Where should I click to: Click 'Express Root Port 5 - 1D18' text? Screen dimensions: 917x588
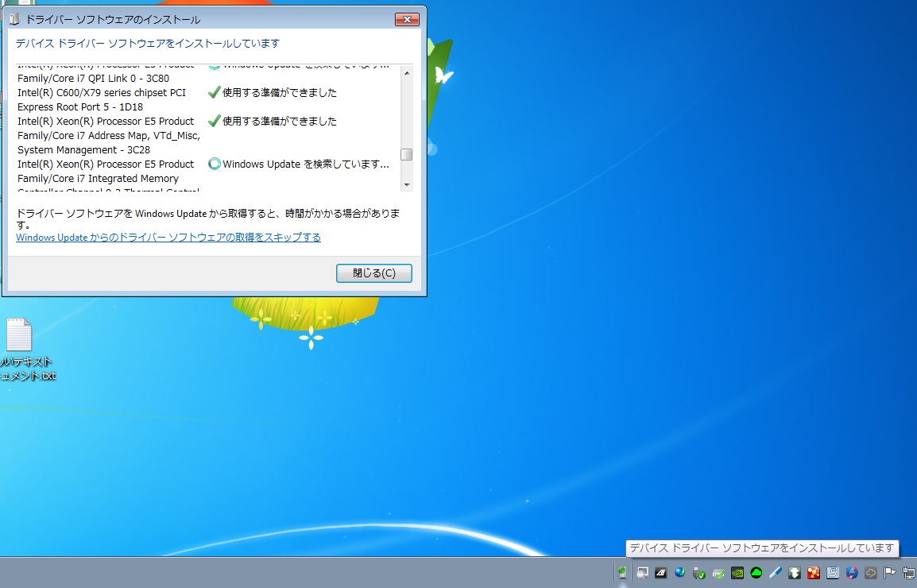[80, 107]
